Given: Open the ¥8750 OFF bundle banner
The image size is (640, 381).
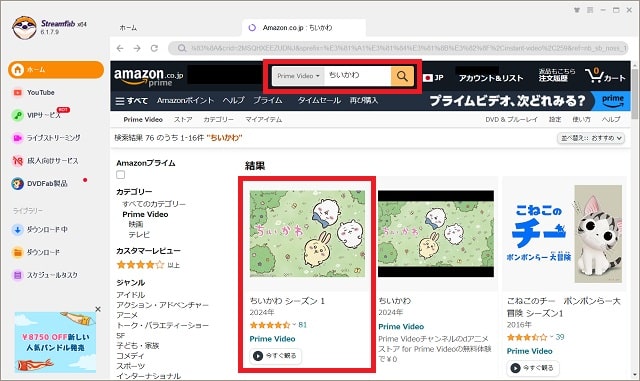Looking at the screenshot, I should pyautogui.click(x=56, y=342).
